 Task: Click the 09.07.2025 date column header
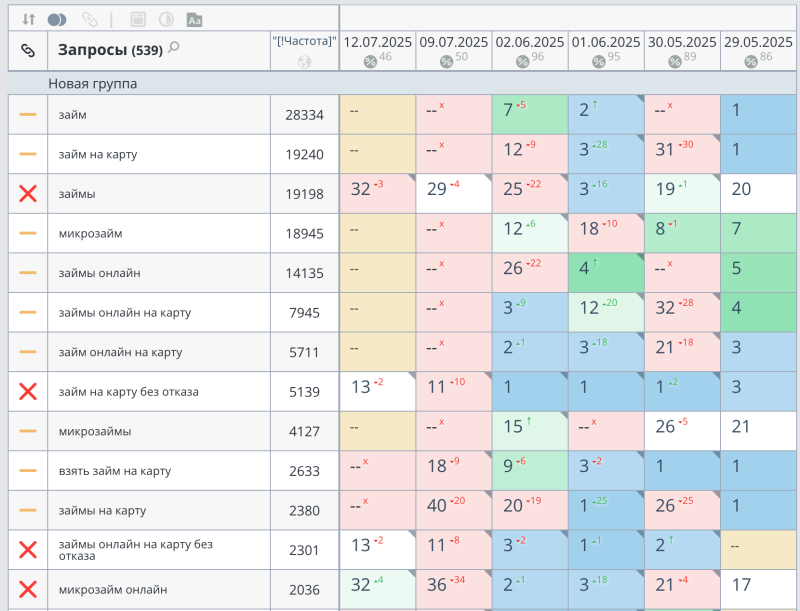click(x=454, y=42)
